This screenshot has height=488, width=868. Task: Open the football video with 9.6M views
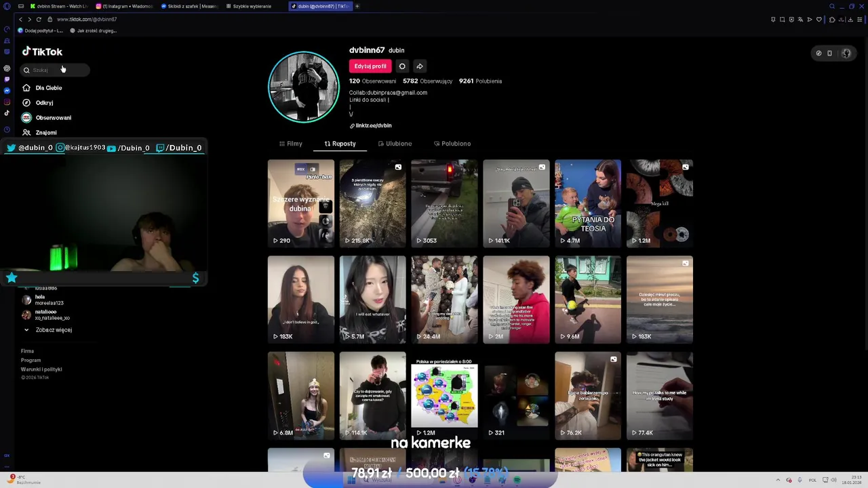[x=589, y=300]
